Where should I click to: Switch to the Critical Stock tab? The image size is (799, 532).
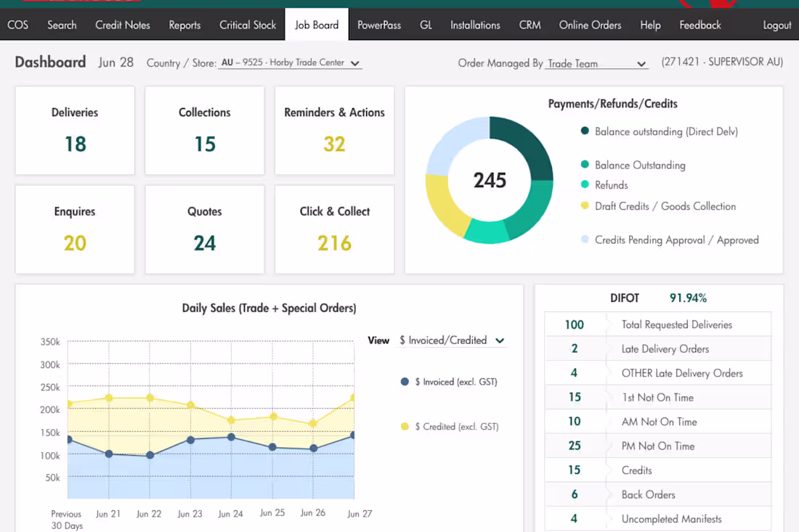click(x=248, y=25)
